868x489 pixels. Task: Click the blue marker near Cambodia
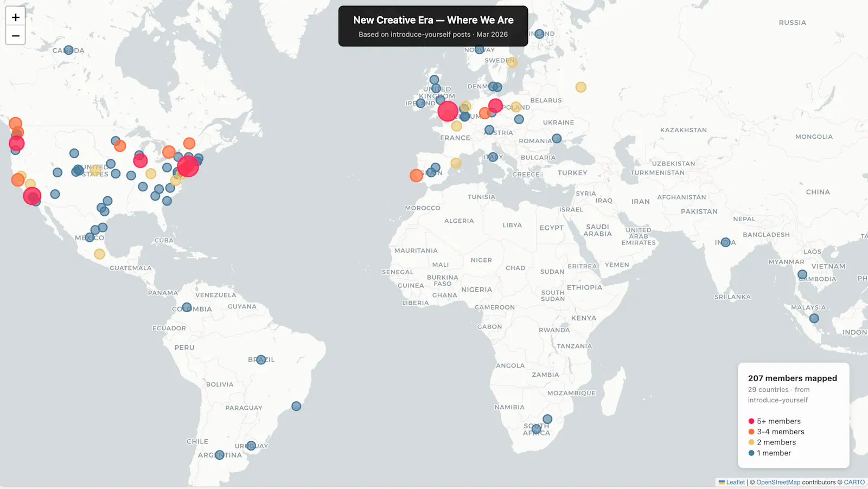(x=802, y=275)
